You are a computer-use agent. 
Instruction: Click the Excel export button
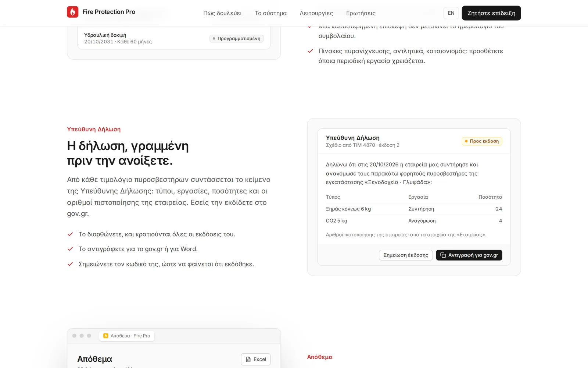point(256,359)
